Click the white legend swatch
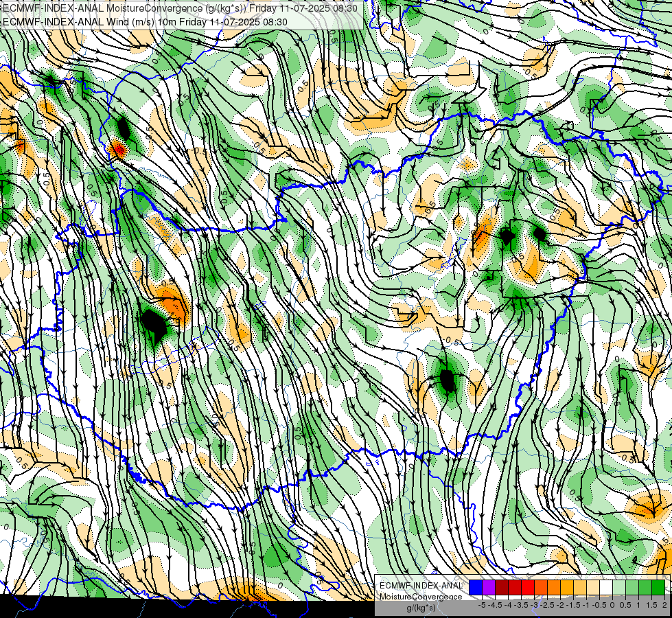Viewport: 672px width, 618px height. tap(606, 587)
